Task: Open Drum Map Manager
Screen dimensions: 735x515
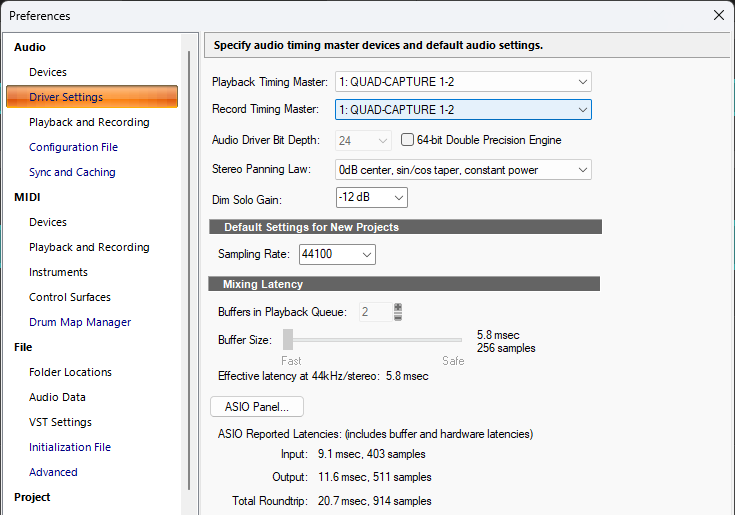Action: click(x=80, y=322)
